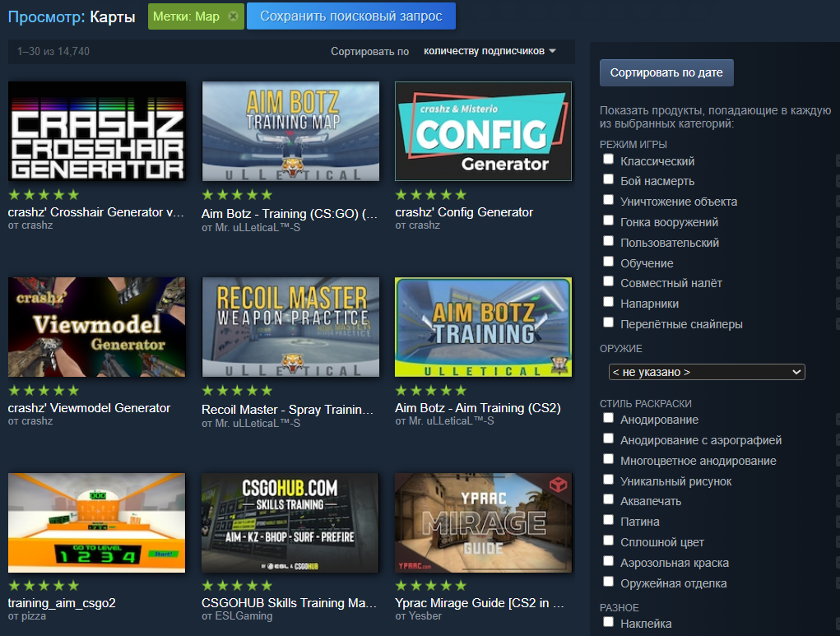Click the star rating under crashz' Crosshair Generator
840x636 pixels.
coord(44,195)
